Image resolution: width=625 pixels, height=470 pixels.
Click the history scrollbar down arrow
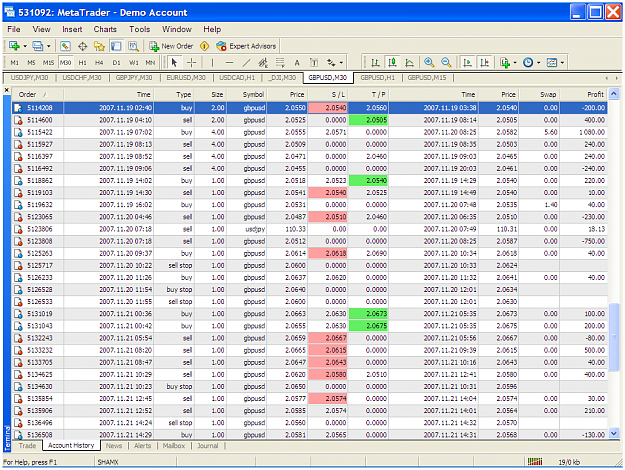(x=614, y=433)
